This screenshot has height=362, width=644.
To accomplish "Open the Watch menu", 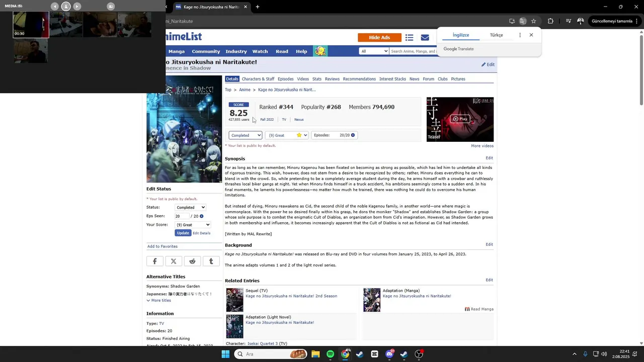I will coord(260,51).
